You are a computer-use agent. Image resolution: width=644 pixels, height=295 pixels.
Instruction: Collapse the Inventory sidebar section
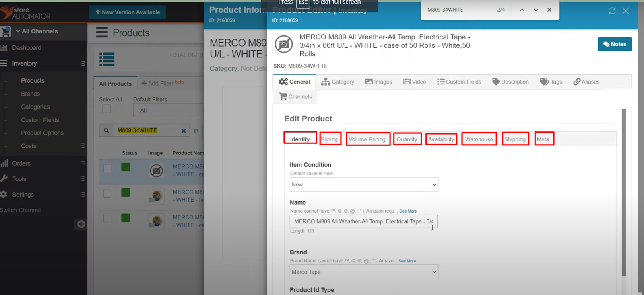pos(83,64)
